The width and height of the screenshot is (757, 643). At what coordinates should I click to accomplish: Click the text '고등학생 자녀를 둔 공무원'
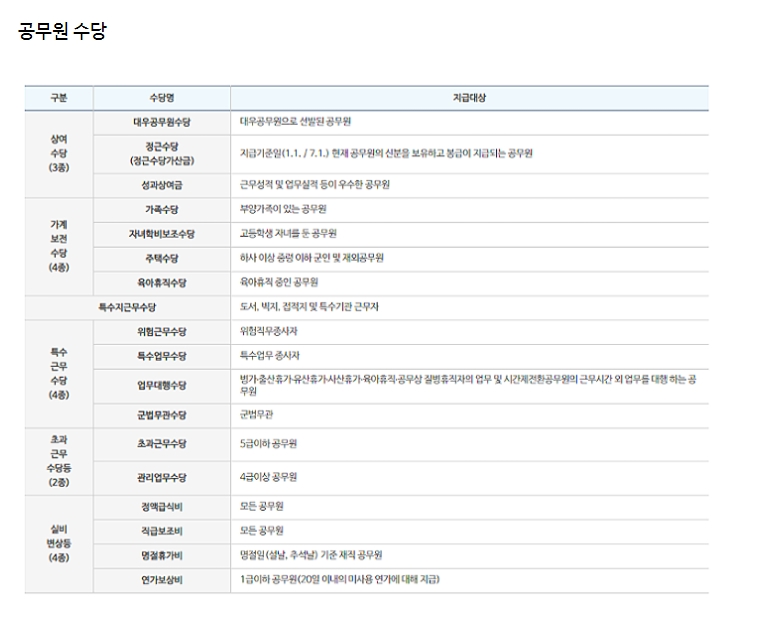[288, 234]
